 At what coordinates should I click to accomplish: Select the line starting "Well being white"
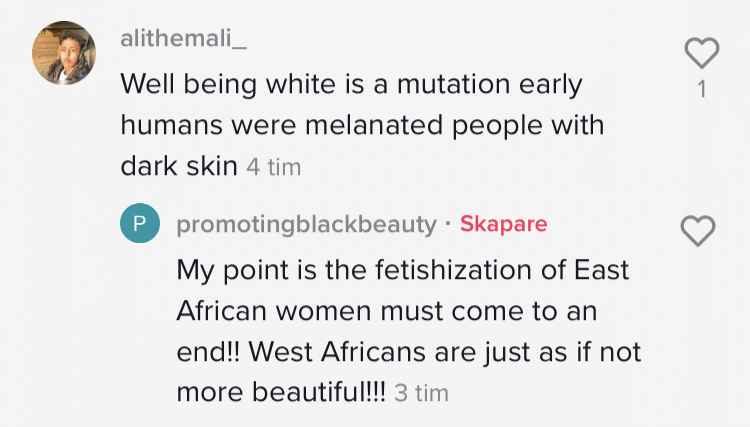coord(352,85)
